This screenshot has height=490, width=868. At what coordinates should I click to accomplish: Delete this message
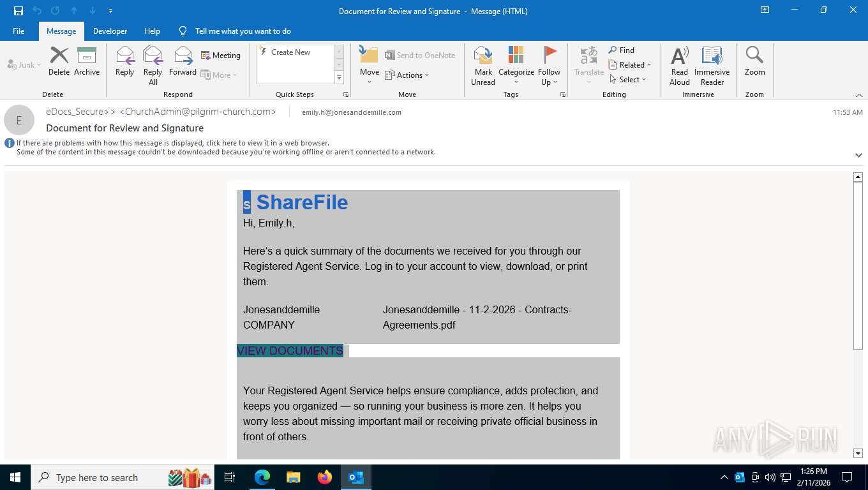59,61
